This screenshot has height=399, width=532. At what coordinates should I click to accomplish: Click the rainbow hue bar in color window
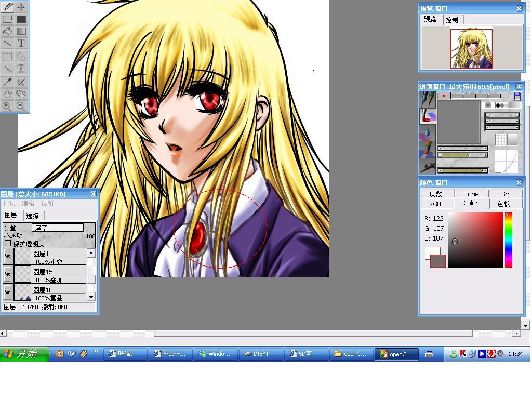tap(508, 240)
